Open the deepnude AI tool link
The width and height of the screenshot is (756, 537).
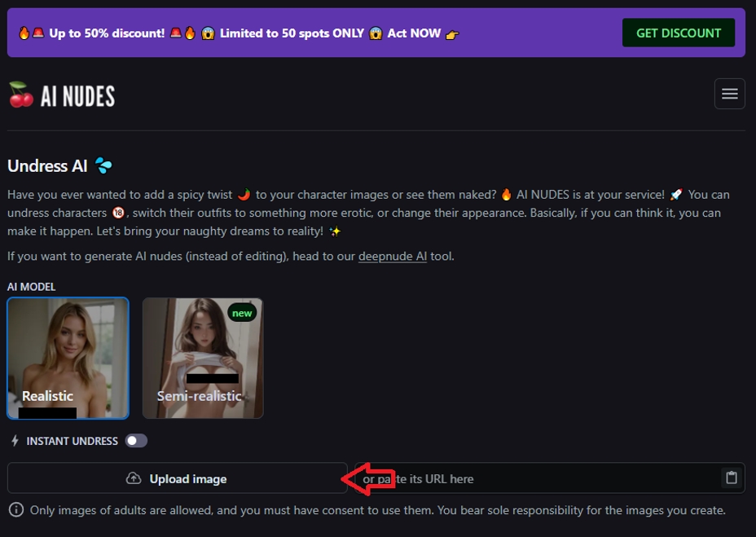[x=392, y=256]
